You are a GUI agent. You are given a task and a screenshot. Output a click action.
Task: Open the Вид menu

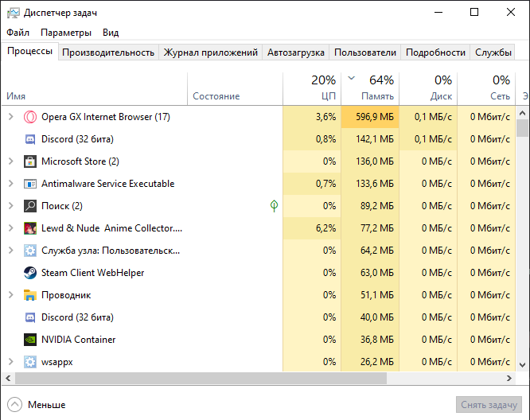pyautogui.click(x=111, y=33)
